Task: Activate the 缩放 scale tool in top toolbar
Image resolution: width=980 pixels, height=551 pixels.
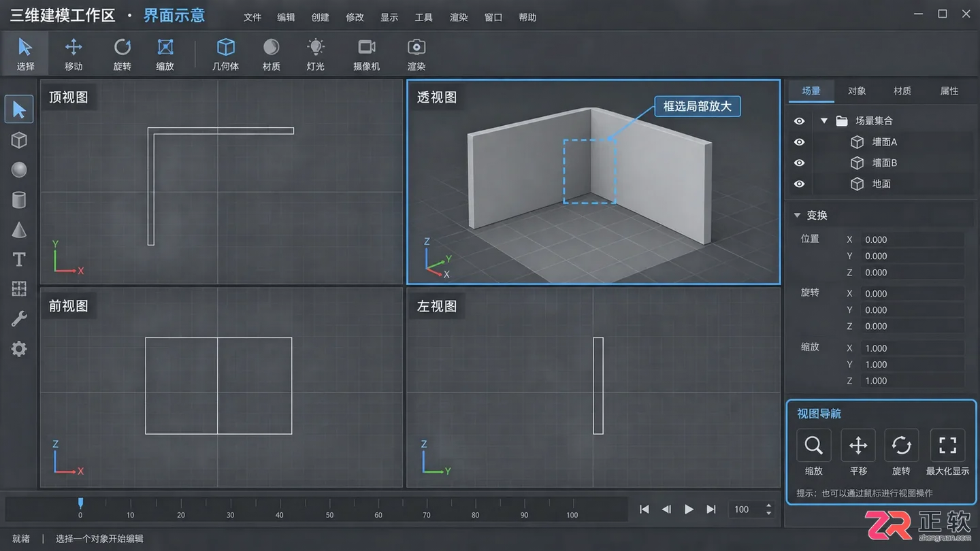Action: [165, 53]
